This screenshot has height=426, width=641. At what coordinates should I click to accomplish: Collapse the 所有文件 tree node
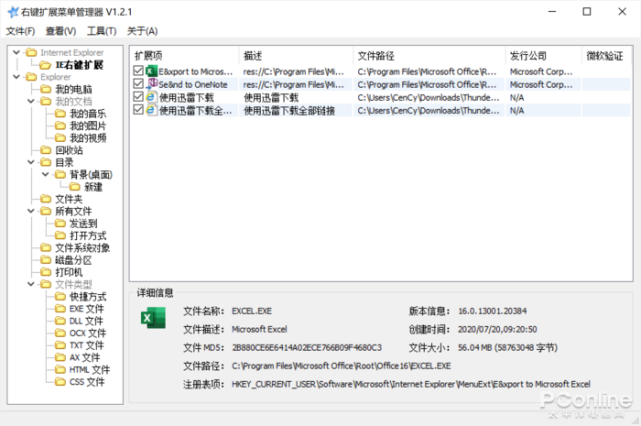click(x=31, y=211)
